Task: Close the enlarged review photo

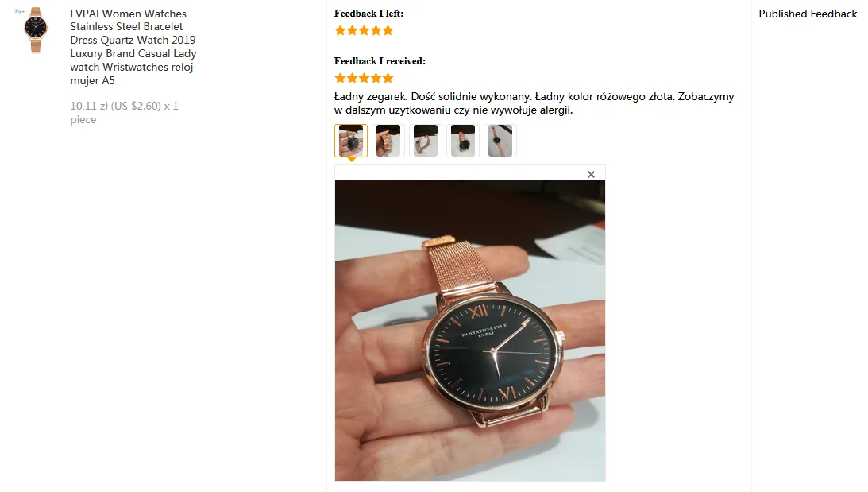Action: 591,175
